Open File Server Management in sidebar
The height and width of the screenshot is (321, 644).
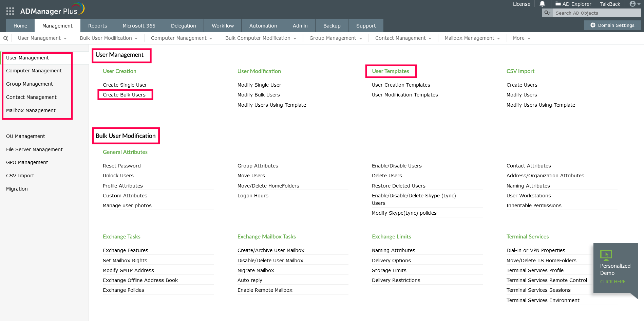pyautogui.click(x=34, y=149)
